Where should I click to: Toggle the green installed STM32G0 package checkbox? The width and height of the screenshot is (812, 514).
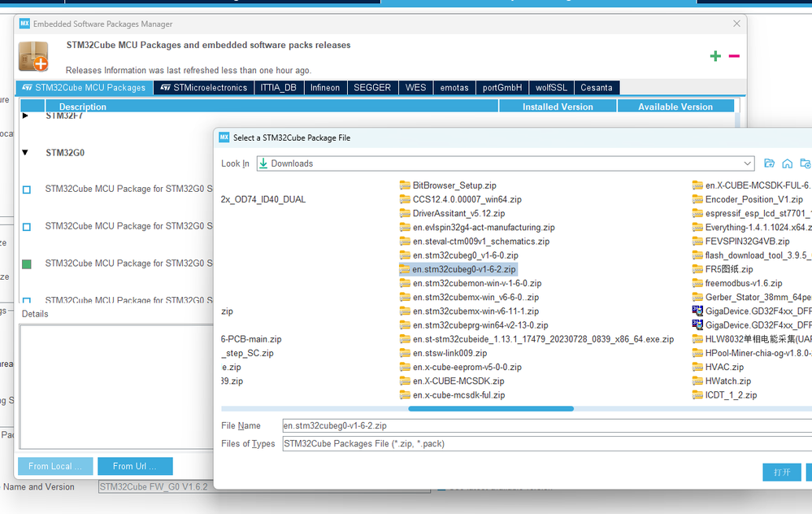[x=27, y=264]
